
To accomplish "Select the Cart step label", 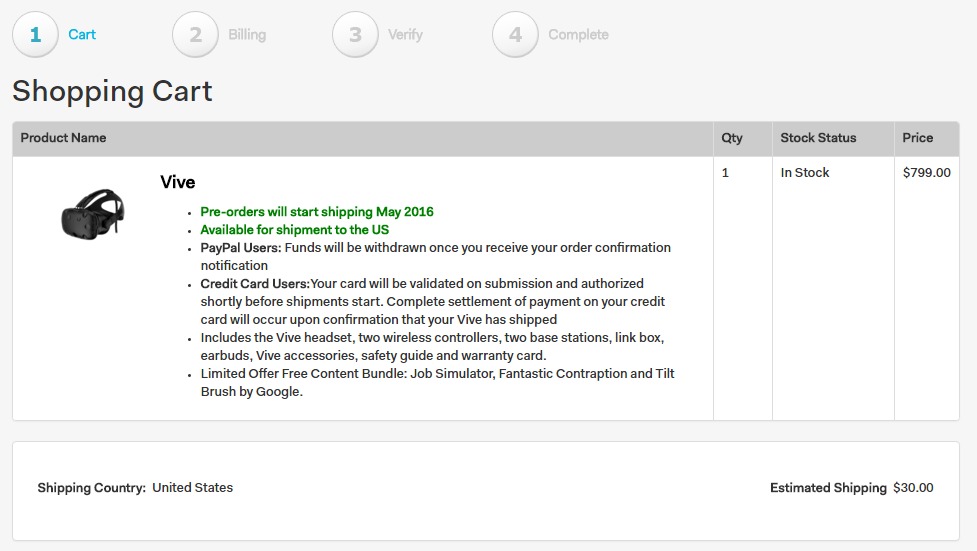I will pyautogui.click(x=82, y=35).
